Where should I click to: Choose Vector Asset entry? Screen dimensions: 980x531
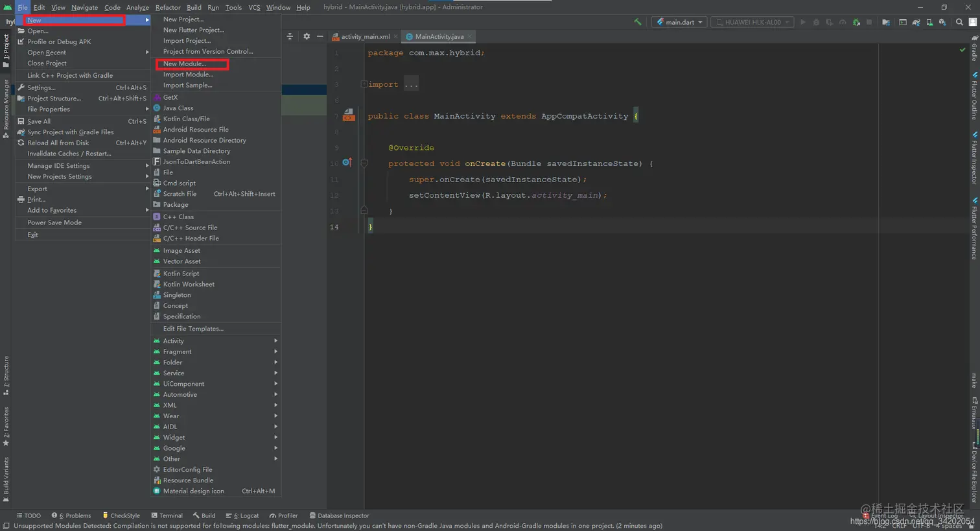pyautogui.click(x=216, y=261)
